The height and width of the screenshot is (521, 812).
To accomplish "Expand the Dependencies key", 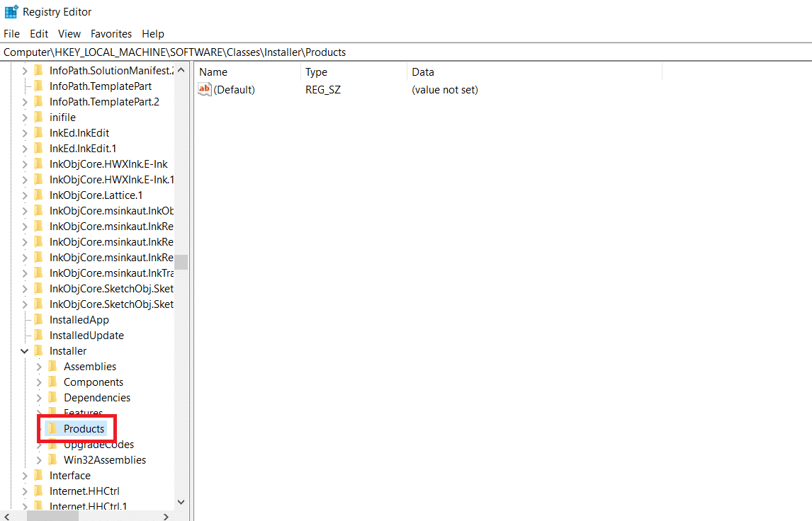I will (x=39, y=398).
